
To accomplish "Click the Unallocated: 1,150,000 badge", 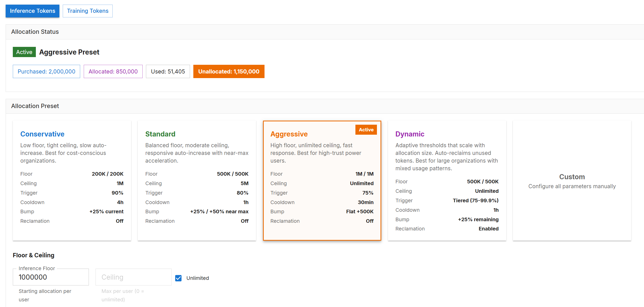I will (229, 71).
